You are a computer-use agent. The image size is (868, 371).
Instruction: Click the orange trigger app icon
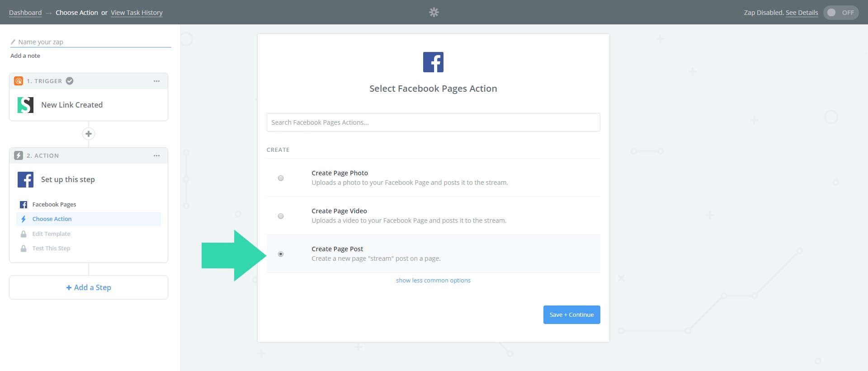[x=19, y=81]
